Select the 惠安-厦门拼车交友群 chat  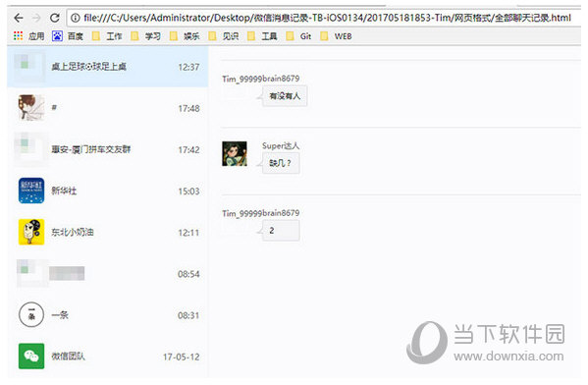[107, 149]
